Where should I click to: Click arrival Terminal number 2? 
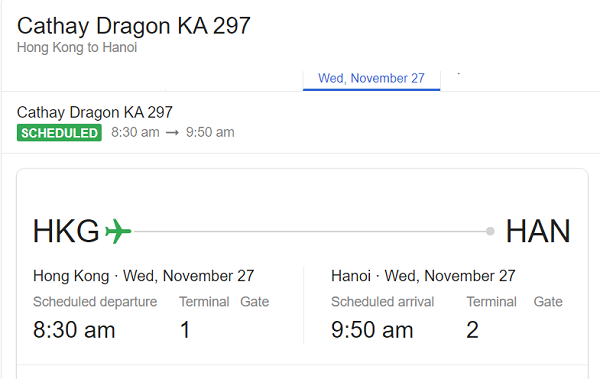[x=472, y=330]
